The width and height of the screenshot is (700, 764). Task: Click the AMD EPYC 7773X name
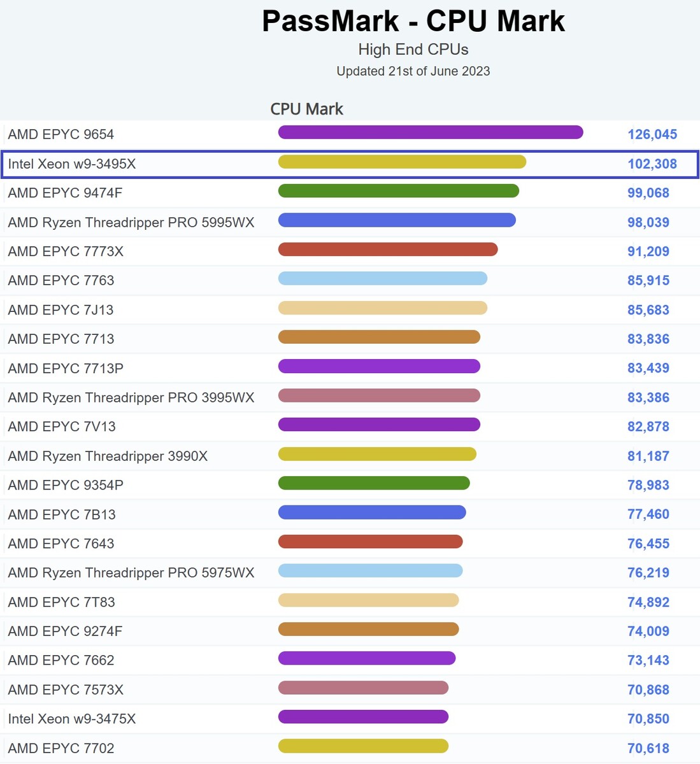66,251
